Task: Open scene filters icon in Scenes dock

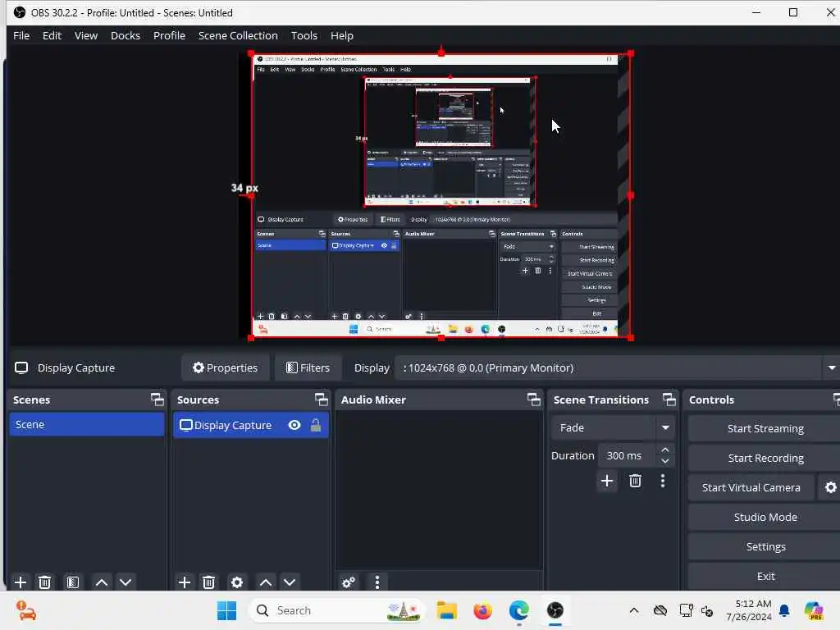Action: (x=73, y=582)
